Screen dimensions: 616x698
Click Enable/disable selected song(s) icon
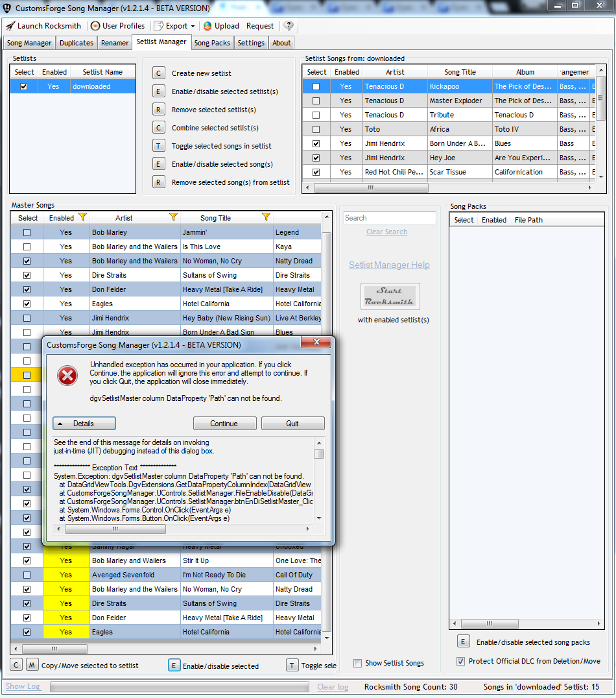[158, 164]
